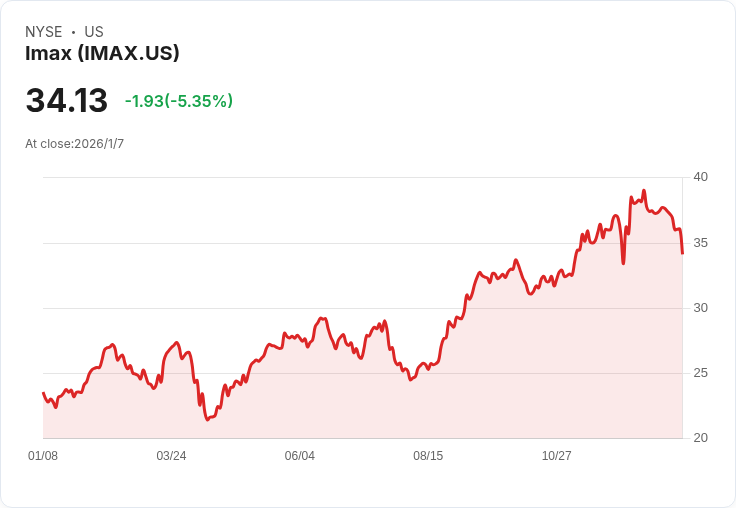Click the starting point of the price line
Image resolution: width=736 pixels, height=508 pixels.
[x=43, y=393]
